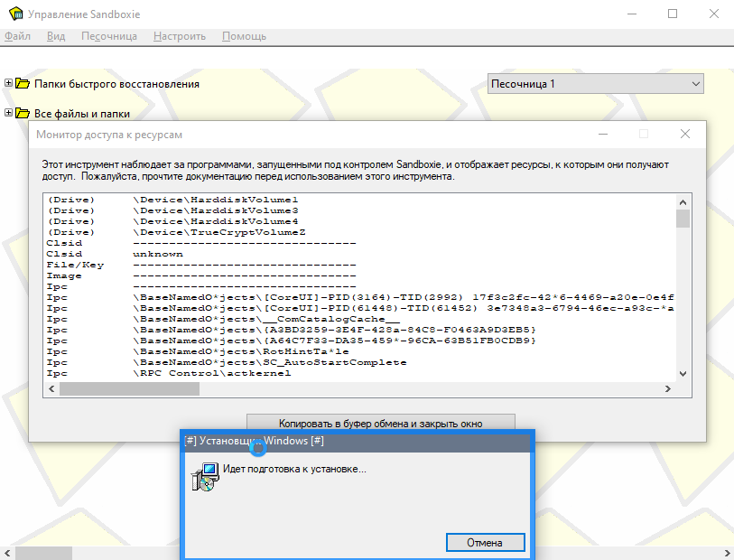Click main window bottom scrollbar left arrow
The height and width of the screenshot is (560, 734).
(7, 553)
